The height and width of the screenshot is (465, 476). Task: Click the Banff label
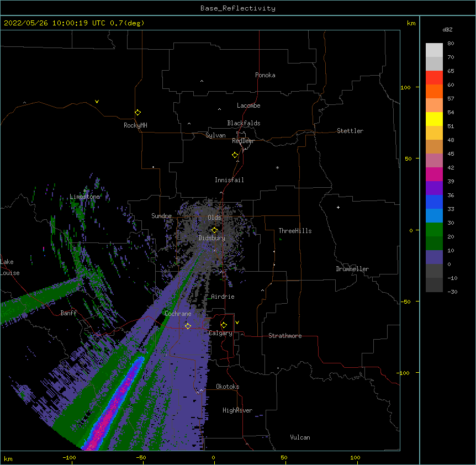point(68,313)
